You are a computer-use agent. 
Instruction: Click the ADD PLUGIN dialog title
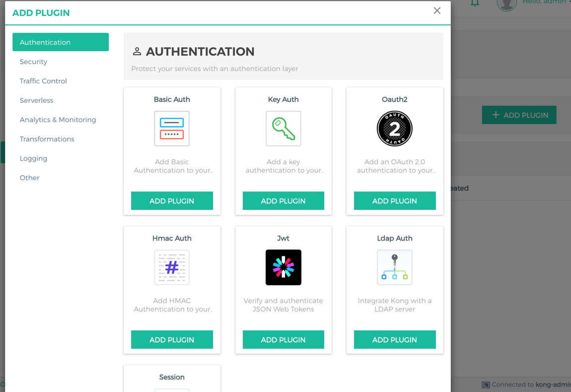41,13
